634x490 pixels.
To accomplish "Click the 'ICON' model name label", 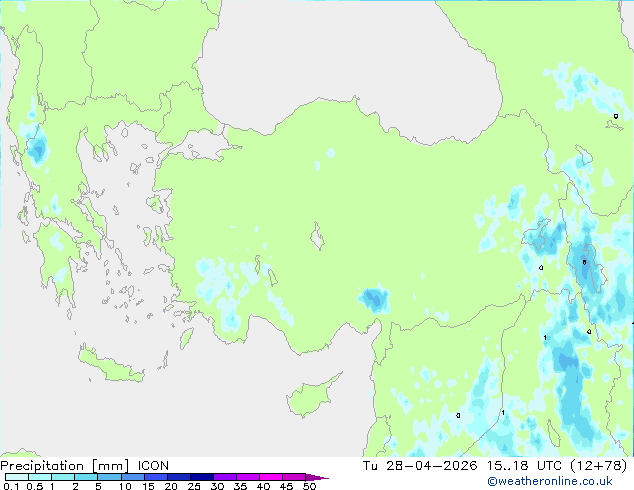I will click(x=153, y=466).
